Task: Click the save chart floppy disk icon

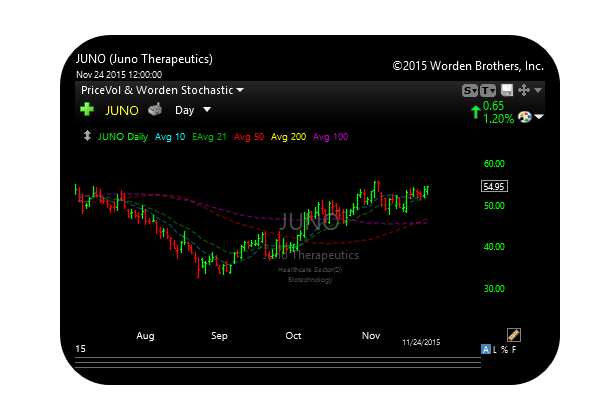Action: (x=507, y=90)
